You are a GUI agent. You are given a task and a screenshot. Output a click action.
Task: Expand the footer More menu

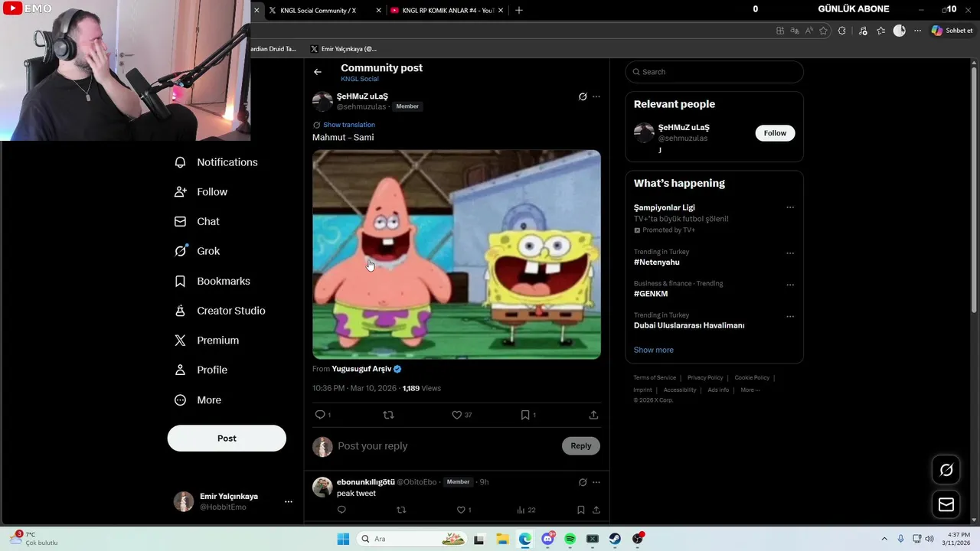tap(750, 390)
